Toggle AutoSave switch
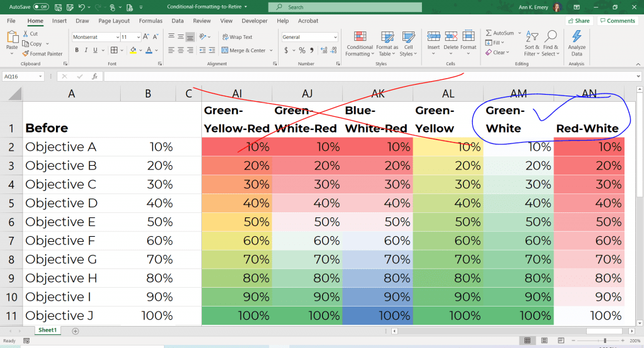 pos(41,7)
